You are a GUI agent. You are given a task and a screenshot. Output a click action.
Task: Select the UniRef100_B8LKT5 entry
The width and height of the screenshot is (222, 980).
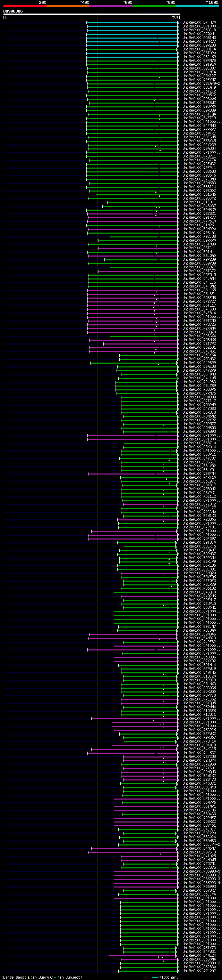click(x=199, y=546)
